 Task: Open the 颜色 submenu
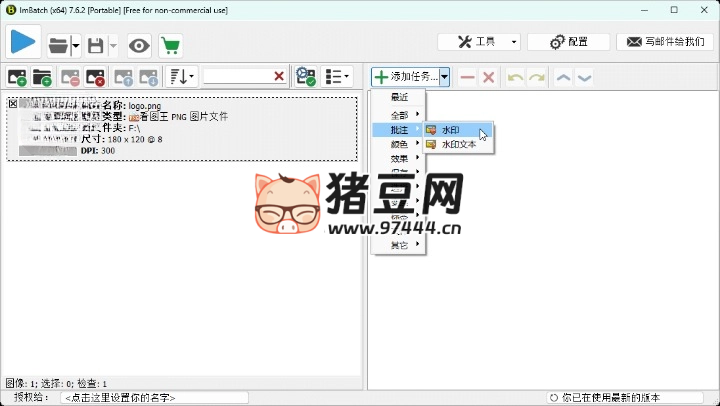pos(399,144)
